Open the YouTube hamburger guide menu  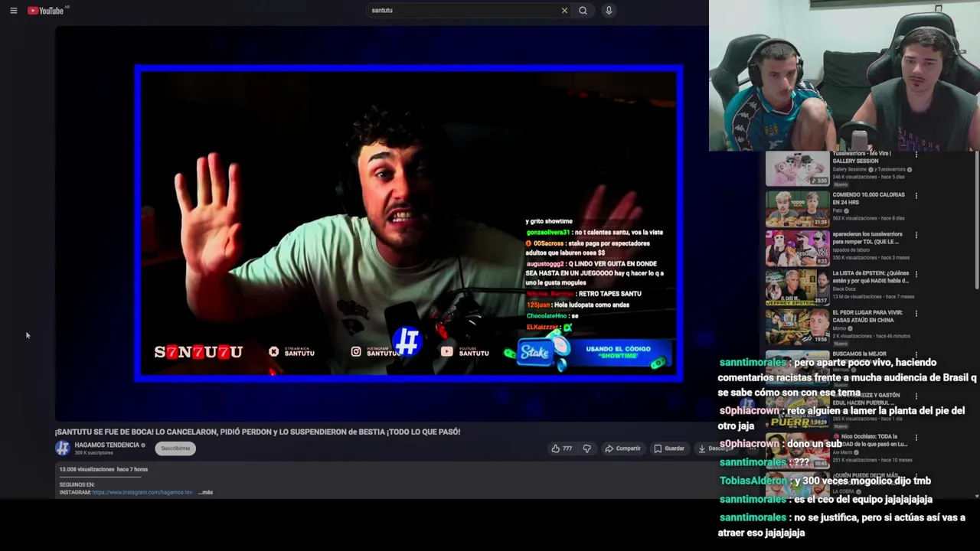click(x=13, y=11)
